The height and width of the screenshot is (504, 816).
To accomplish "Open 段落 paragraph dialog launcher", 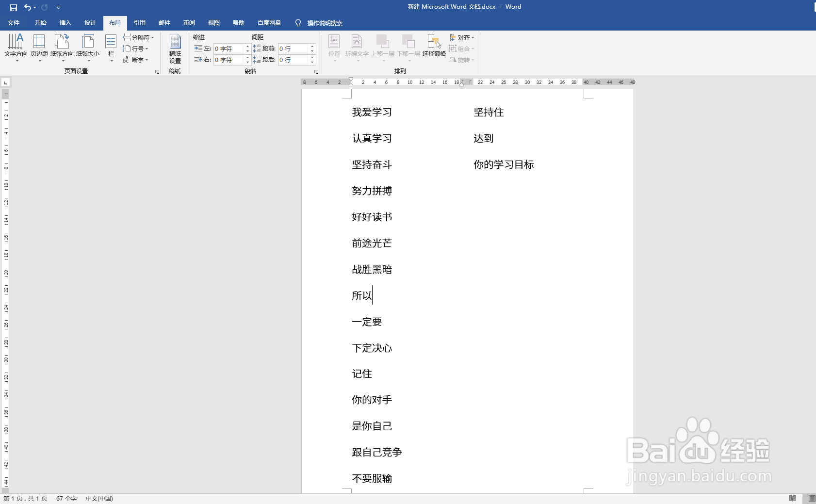I will tap(316, 72).
